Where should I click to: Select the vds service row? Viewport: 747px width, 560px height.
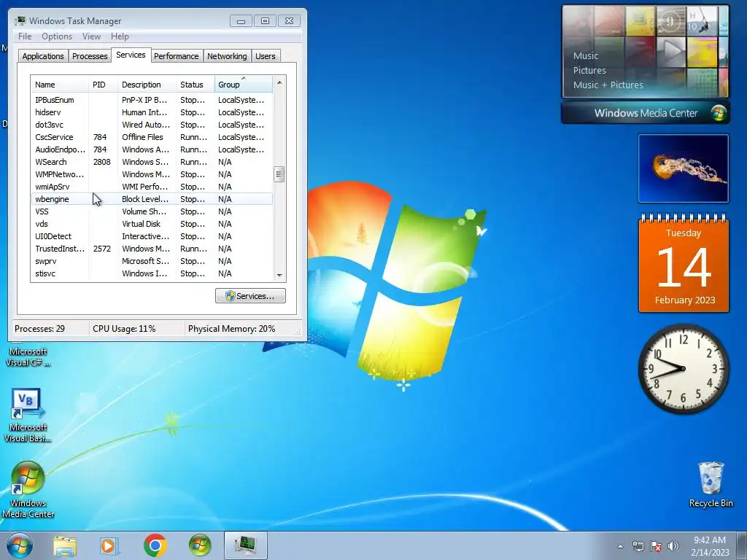click(x=152, y=224)
